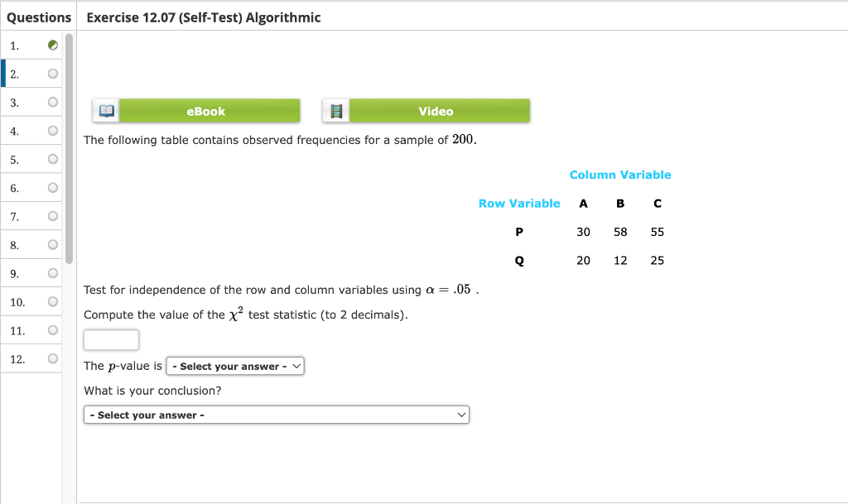
Task: Expand the p-value select chevron
Action: [296, 366]
